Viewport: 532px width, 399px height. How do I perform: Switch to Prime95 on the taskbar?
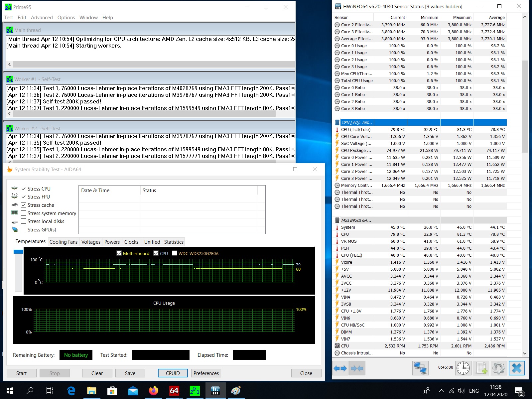coord(195,391)
